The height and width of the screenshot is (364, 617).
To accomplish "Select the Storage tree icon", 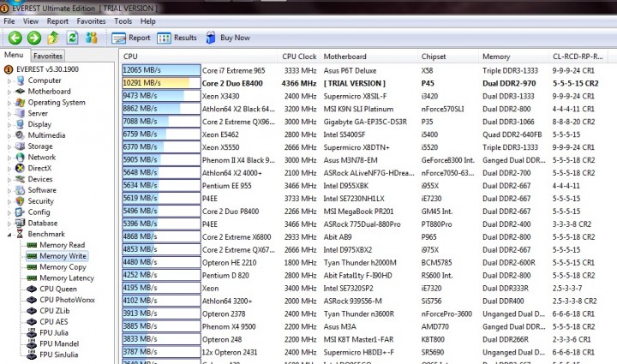I will tap(20, 146).
